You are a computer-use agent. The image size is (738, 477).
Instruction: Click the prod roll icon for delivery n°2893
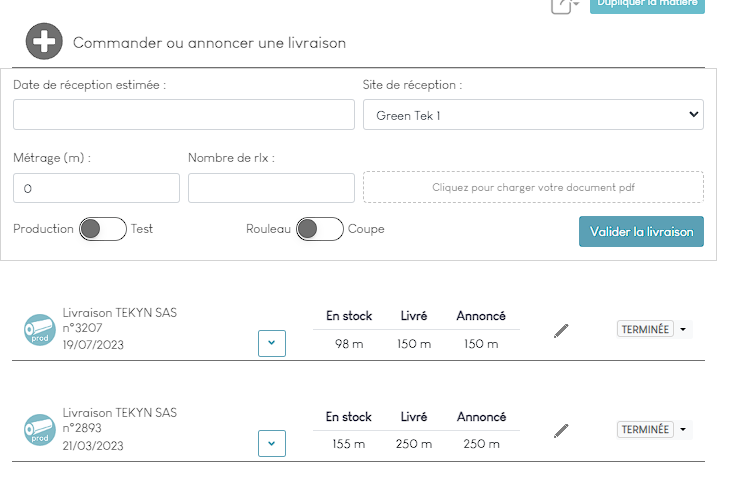[40, 429]
